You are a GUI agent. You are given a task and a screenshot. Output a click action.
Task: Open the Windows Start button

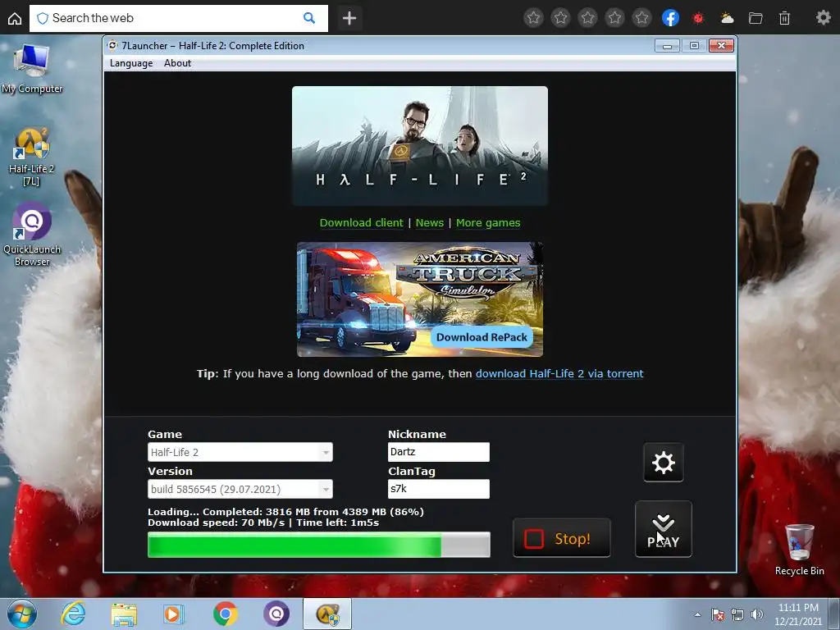[22, 614]
